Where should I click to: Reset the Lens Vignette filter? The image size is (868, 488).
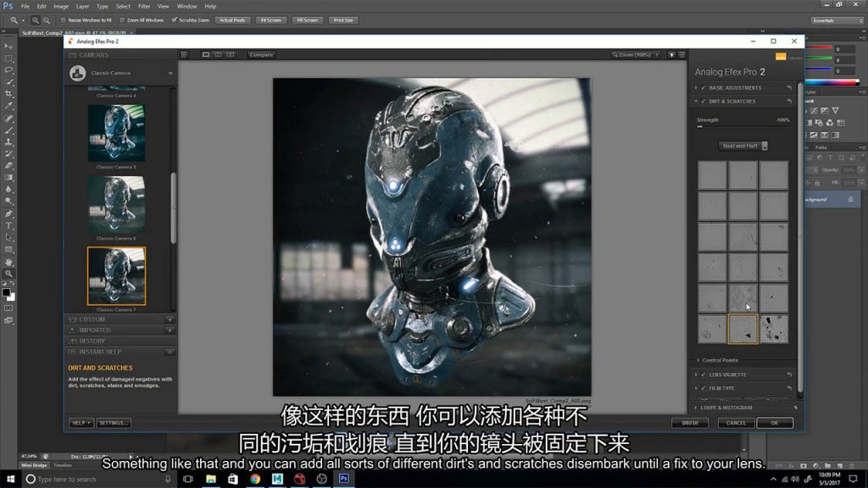point(789,375)
